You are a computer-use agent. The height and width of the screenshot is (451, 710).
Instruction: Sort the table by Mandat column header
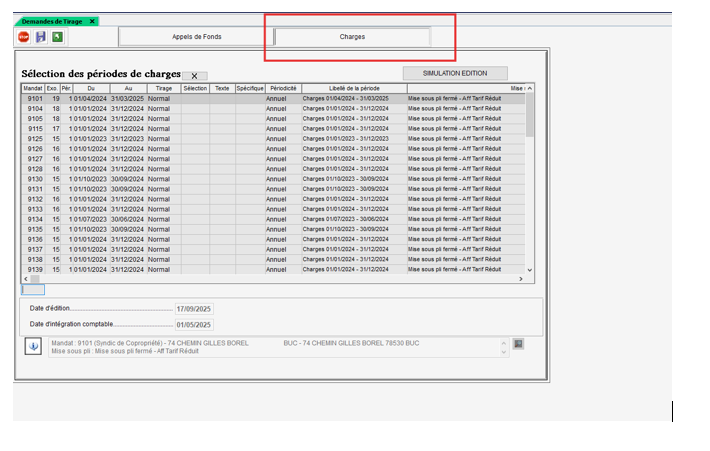[x=34, y=89]
